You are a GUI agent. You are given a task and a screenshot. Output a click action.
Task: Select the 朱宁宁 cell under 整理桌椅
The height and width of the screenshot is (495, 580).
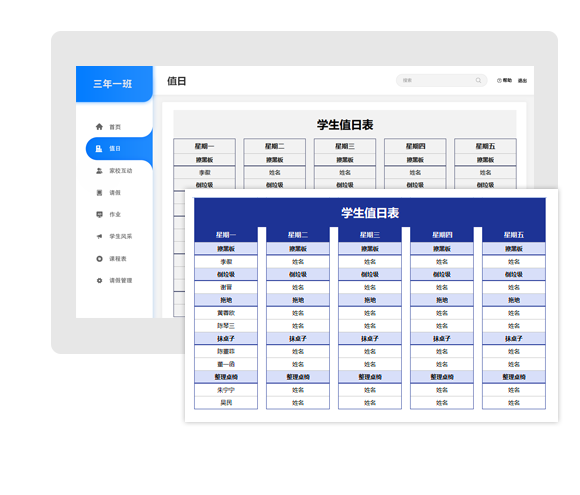[x=226, y=390]
